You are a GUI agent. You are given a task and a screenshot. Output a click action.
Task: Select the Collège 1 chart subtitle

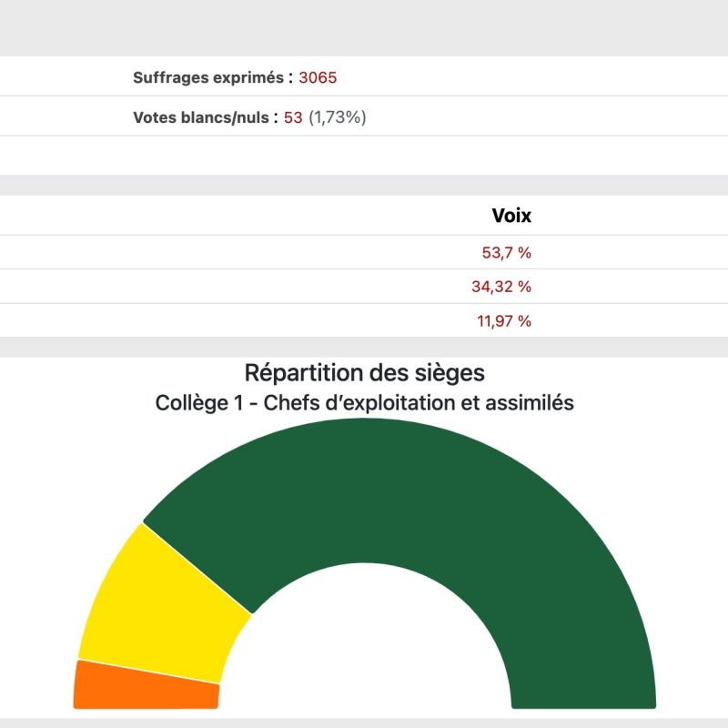(x=364, y=402)
